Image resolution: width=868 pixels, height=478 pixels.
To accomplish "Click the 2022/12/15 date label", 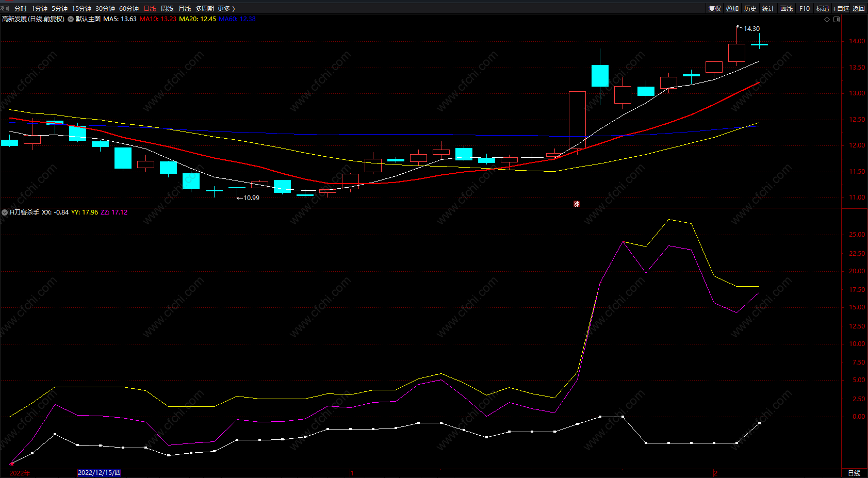I will point(99,473).
